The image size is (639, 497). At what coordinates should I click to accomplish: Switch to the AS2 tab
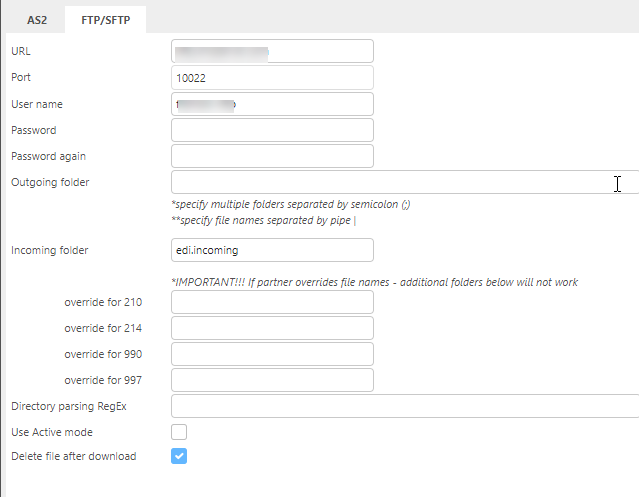point(35,18)
